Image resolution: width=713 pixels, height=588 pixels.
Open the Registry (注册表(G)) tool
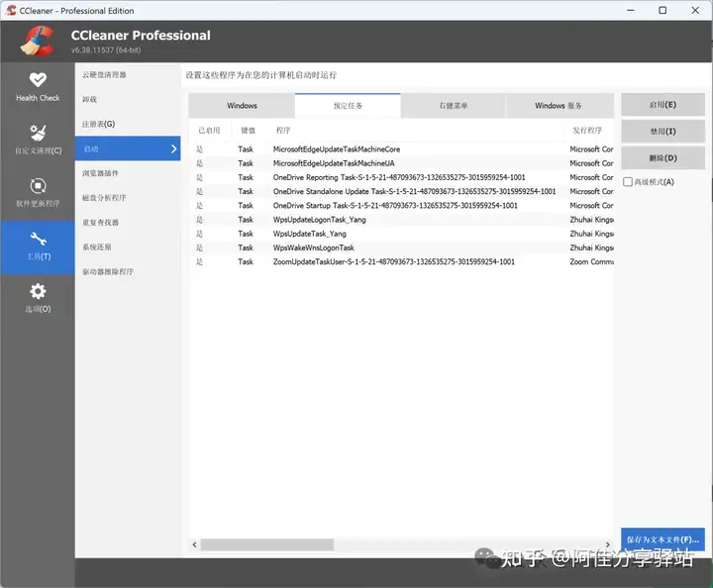128,124
